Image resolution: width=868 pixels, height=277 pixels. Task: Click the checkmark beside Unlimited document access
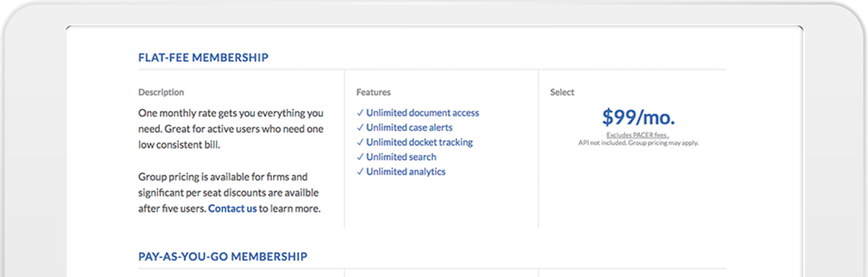click(360, 113)
